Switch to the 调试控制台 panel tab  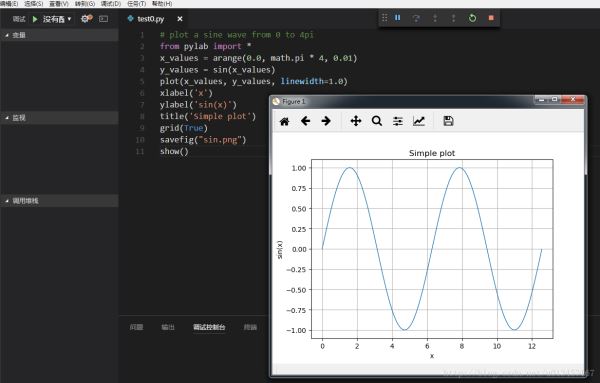pos(209,327)
